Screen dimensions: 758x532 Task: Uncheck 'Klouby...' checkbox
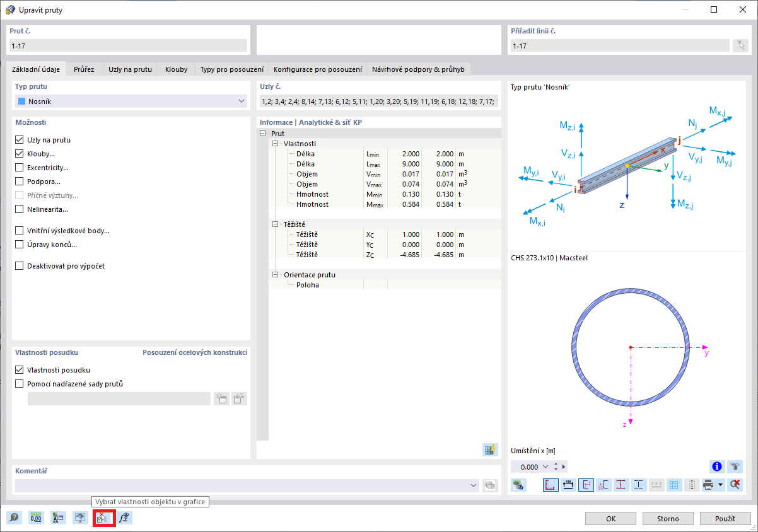click(x=19, y=154)
